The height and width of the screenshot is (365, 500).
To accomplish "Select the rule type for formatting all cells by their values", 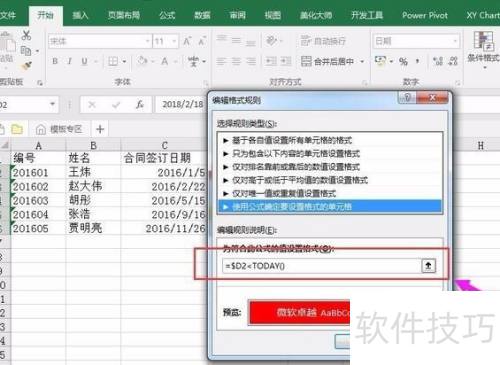I will click(330, 140).
